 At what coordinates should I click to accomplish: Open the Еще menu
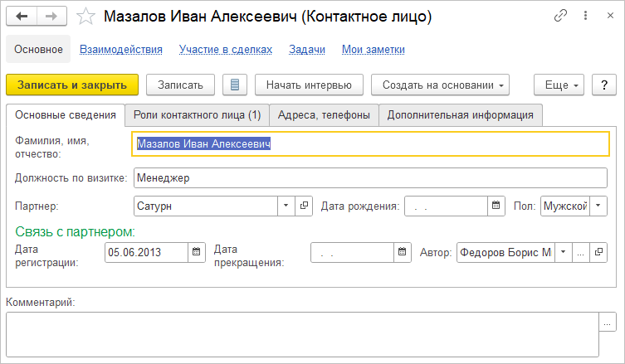pyautogui.click(x=560, y=85)
